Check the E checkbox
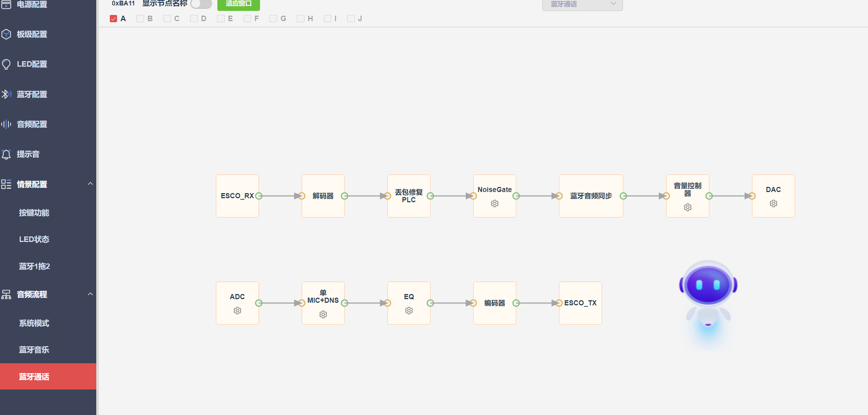 [x=221, y=19]
